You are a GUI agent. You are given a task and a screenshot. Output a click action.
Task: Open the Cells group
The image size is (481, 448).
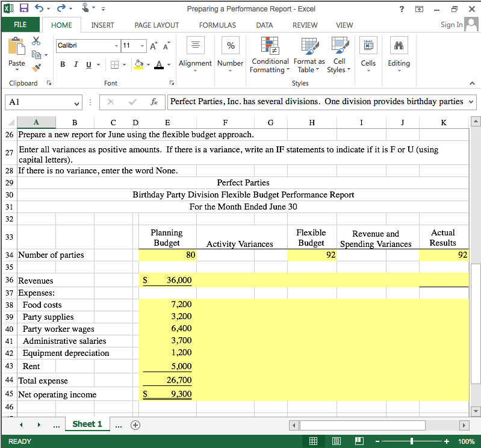(x=368, y=54)
